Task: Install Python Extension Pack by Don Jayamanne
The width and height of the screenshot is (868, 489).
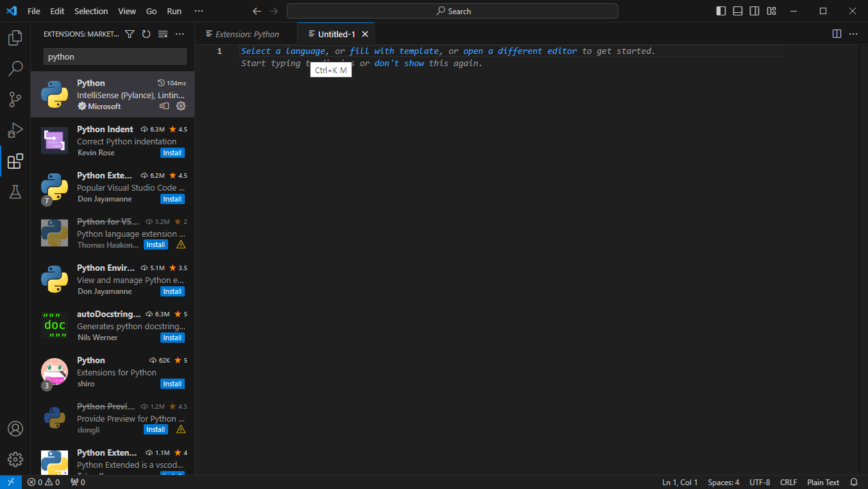Action: (x=173, y=199)
